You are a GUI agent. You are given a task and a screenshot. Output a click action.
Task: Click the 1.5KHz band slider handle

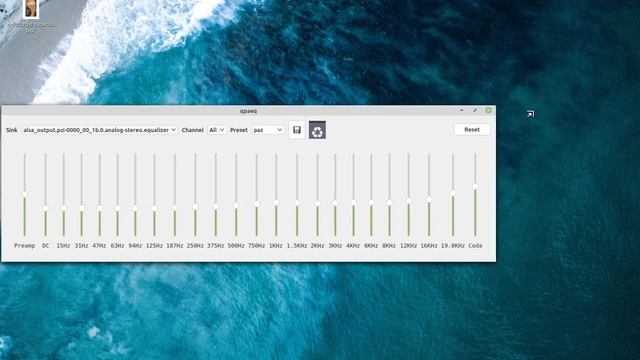(297, 203)
